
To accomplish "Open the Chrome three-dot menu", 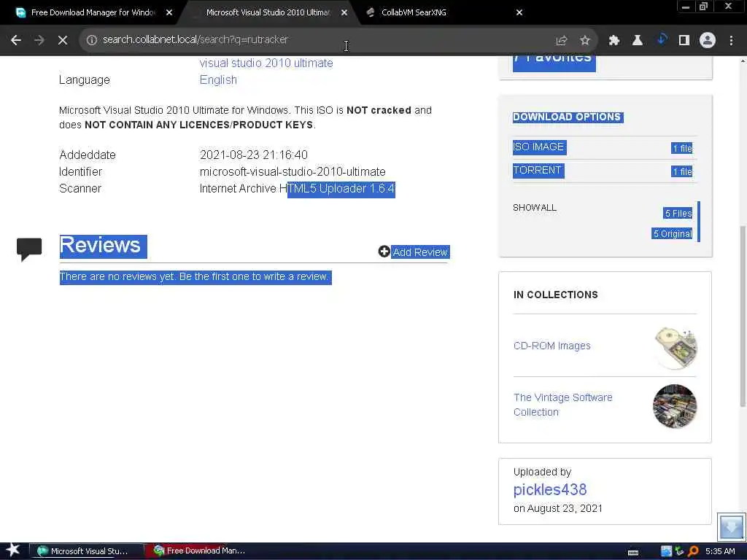I will coord(731,41).
